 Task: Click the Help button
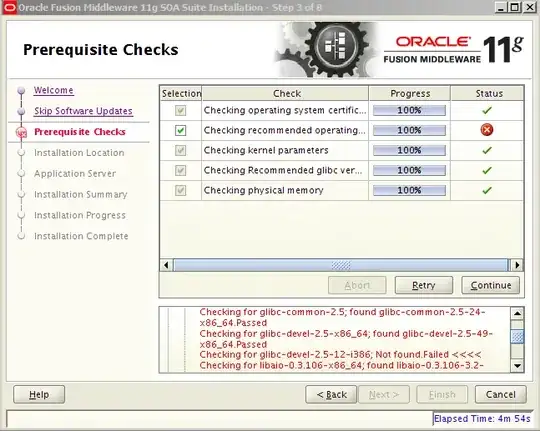39,394
